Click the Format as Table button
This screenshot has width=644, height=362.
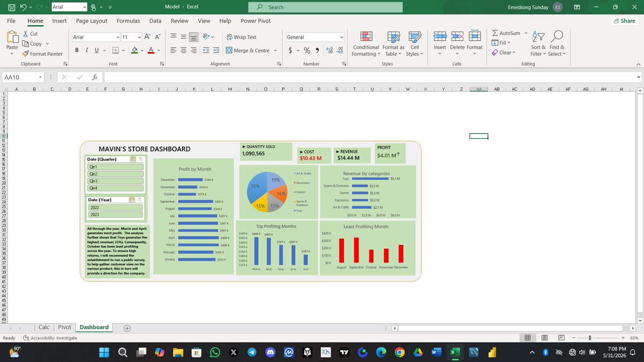coord(394,43)
